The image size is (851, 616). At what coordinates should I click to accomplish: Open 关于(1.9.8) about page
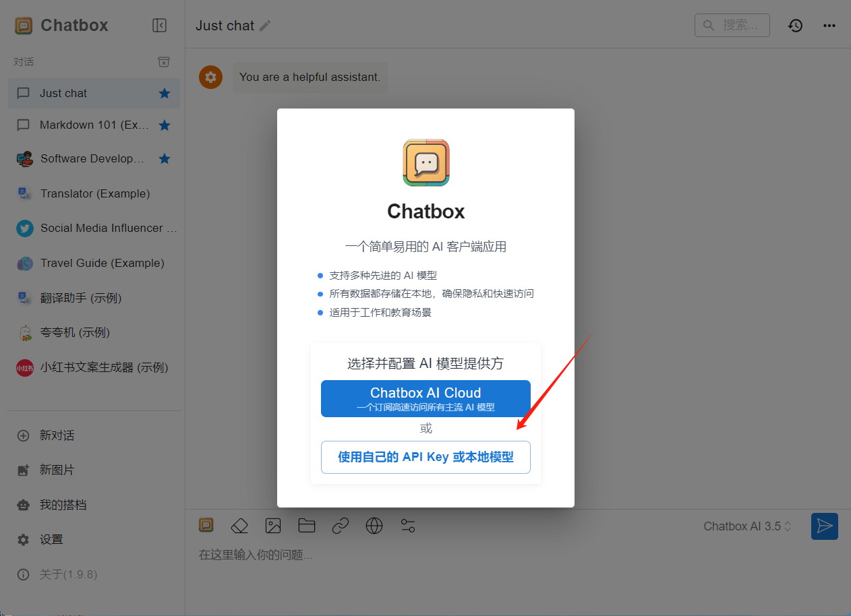coord(94,574)
